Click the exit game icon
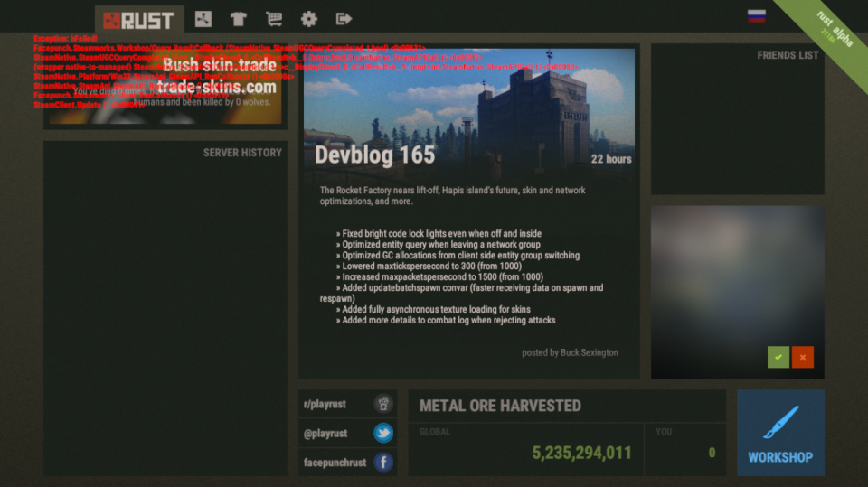The width and height of the screenshot is (868, 487). point(344,19)
